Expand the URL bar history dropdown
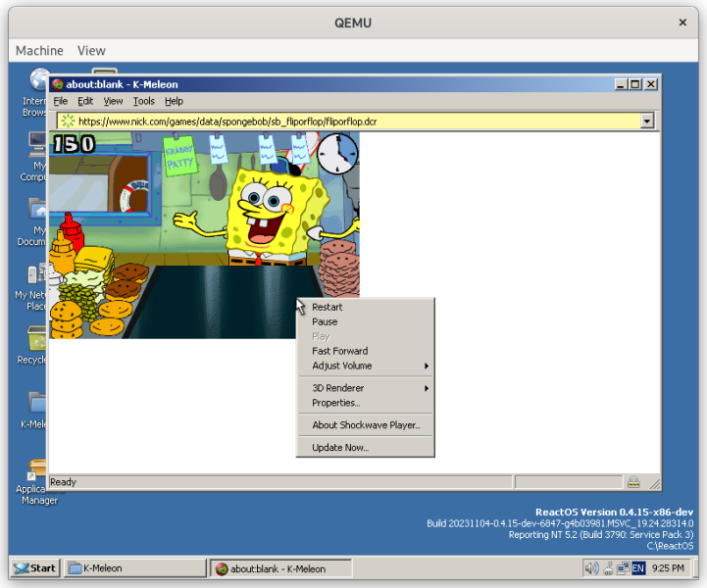 [647, 121]
